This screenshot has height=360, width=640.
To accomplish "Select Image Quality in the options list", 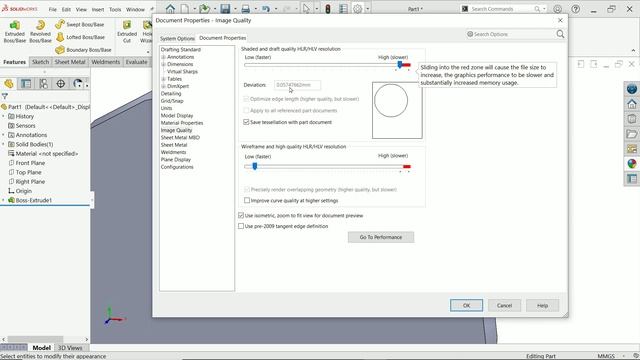I will (176, 130).
